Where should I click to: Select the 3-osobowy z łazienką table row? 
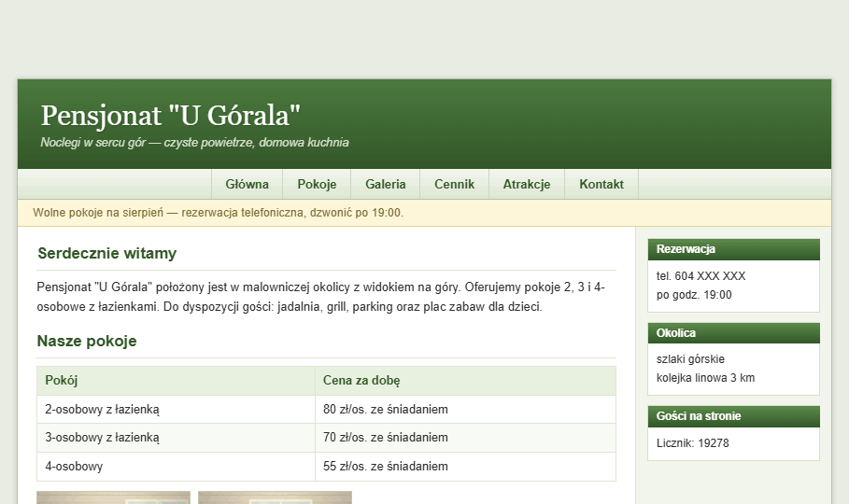pyautogui.click(x=327, y=438)
